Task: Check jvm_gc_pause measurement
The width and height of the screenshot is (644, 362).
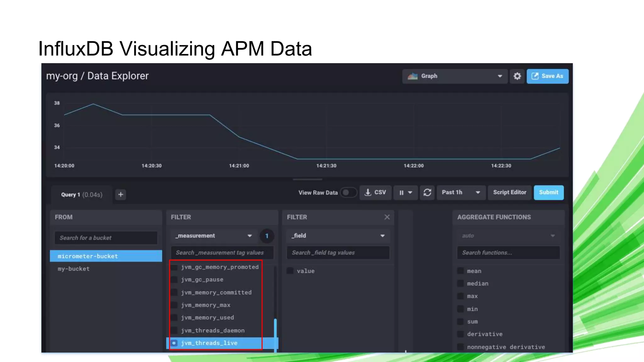Action: tap(174, 280)
